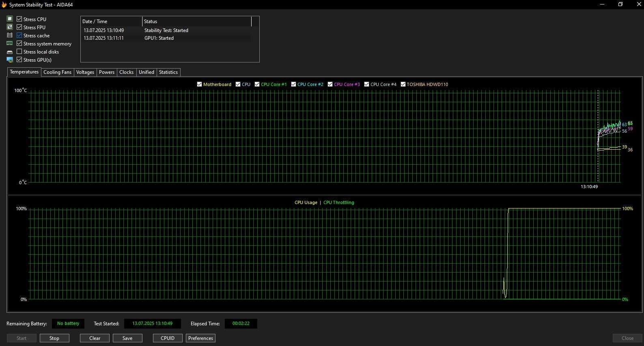644x346 pixels.
Task: Switch to the Cooling Fans tab
Action: click(x=57, y=72)
